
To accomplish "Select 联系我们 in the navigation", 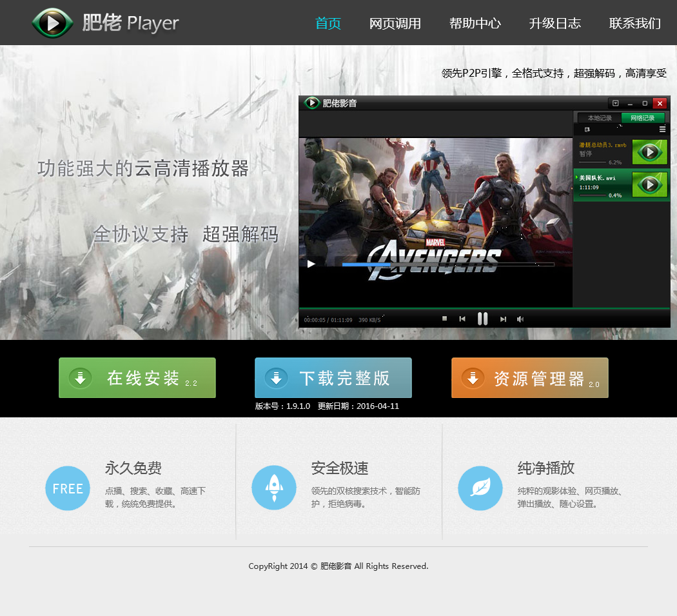I will click(634, 23).
